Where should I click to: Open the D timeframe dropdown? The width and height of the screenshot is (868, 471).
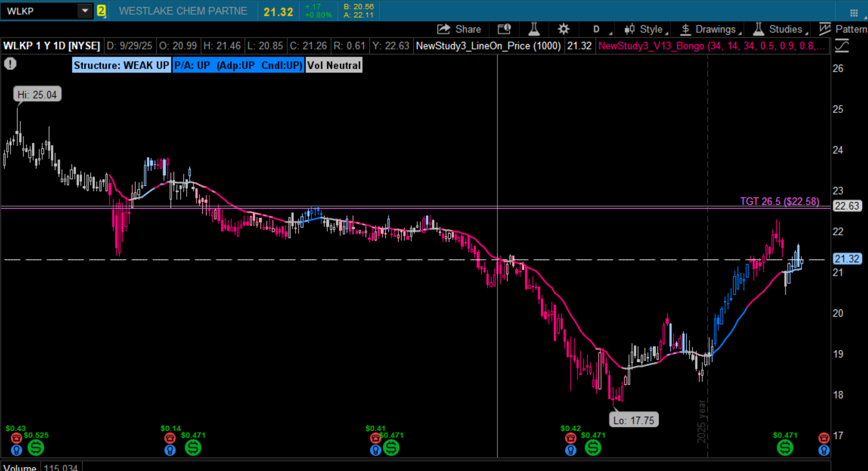tap(597, 29)
